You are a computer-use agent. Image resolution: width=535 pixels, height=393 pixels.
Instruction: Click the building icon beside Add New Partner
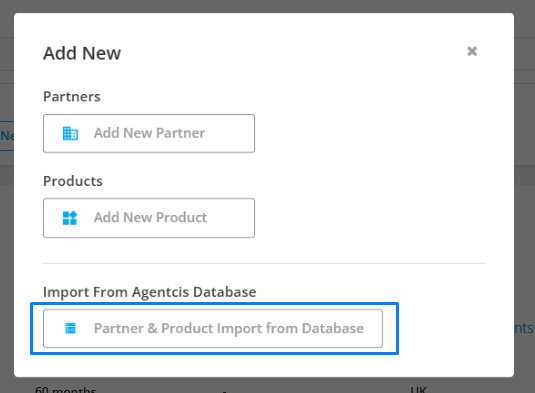click(x=70, y=133)
